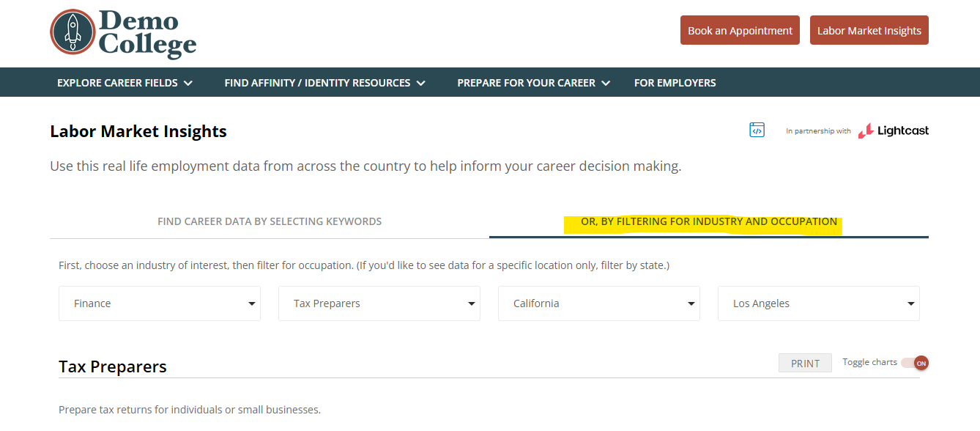Select the Filtering For Industry And Occupation tab
980x431 pixels.
pyautogui.click(x=709, y=221)
